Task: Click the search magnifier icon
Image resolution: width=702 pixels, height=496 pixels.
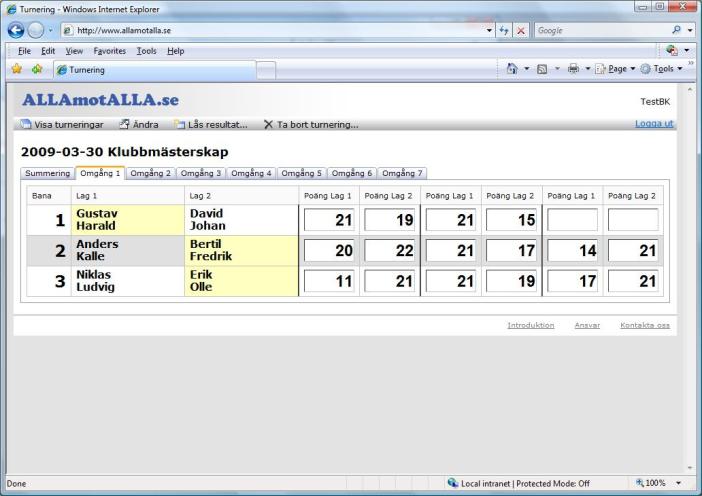Action: [677, 31]
